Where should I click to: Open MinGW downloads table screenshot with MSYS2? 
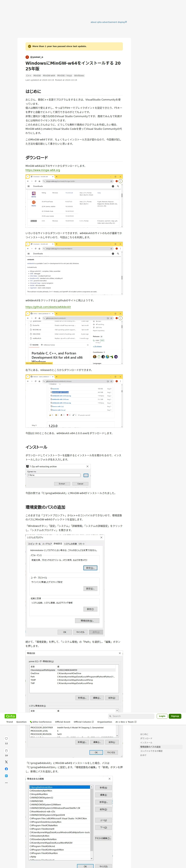74,201
